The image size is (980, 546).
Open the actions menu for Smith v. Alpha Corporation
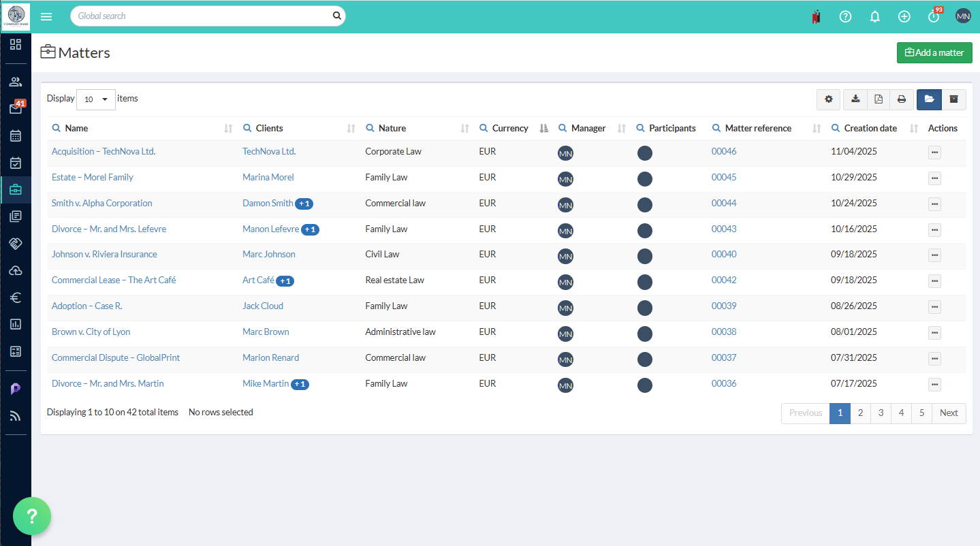pos(934,204)
